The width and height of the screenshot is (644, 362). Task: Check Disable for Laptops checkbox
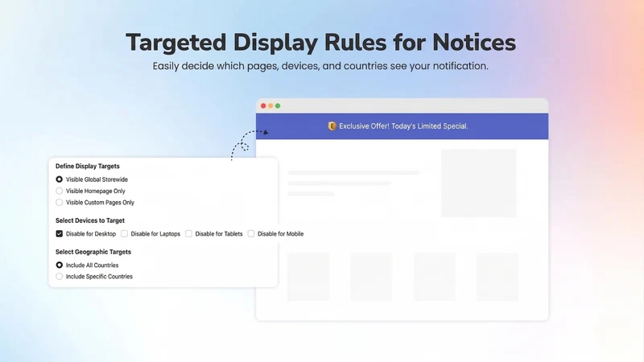tap(124, 233)
